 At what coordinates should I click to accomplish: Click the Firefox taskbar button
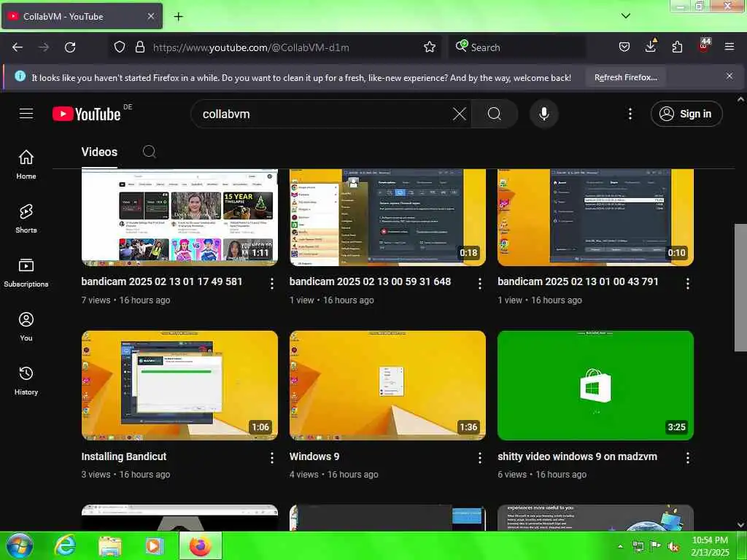pyautogui.click(x=201, y=545)
